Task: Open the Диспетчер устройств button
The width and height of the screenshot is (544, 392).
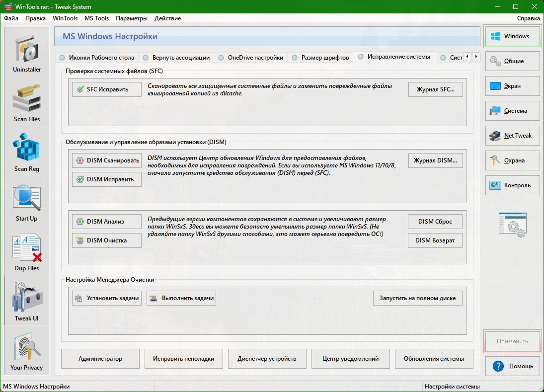Action: [x=267, y=359]
